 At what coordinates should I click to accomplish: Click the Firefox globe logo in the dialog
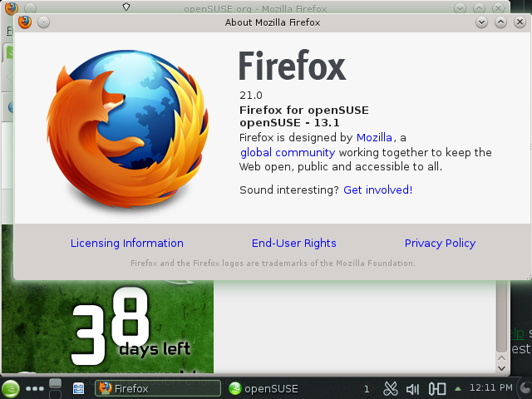[x=127, y=128]
